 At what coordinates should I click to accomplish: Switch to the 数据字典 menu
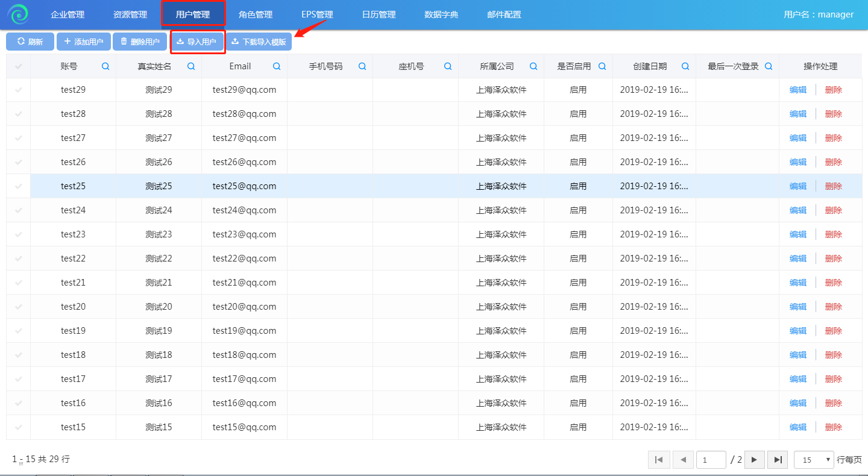[x=441, y=14]
